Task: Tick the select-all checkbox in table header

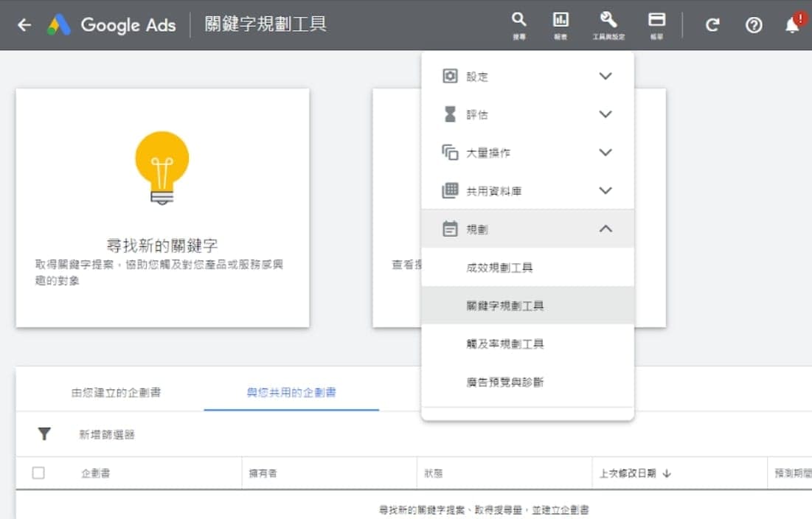Action: pos(38,473)
